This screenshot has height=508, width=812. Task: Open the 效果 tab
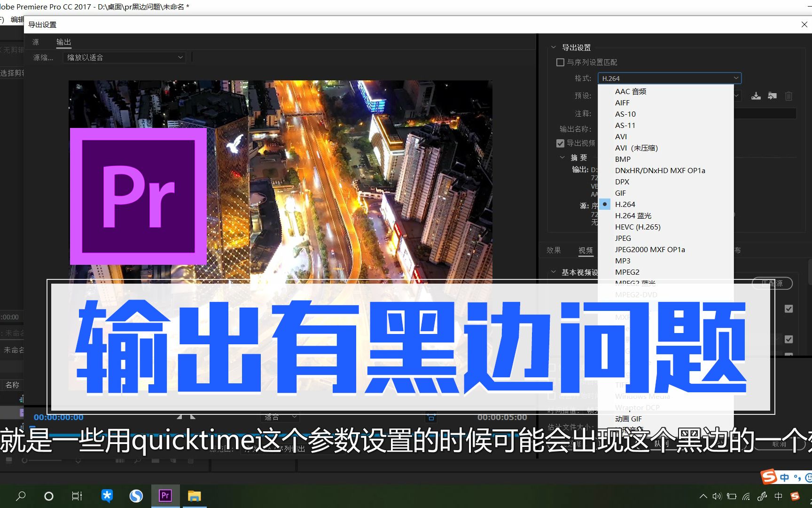pyautogui.click(x=554, y=250)
